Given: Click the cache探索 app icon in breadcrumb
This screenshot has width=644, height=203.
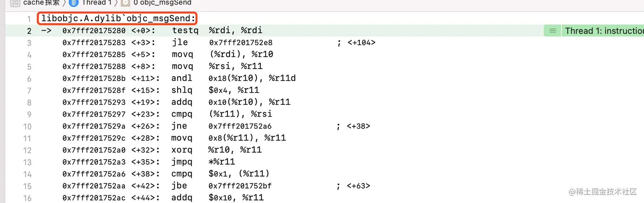Looking at the screenshot, I should coord(15,3).
